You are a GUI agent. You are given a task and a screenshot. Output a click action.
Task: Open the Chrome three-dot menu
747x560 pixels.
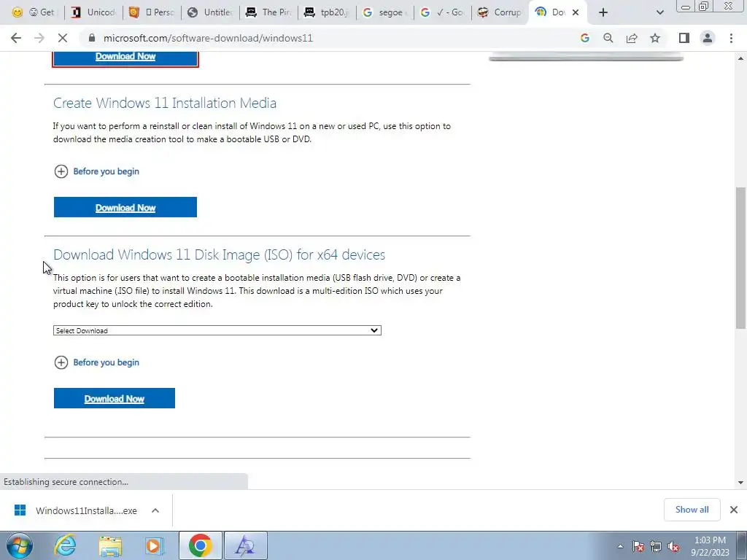(x=731, y=38)
